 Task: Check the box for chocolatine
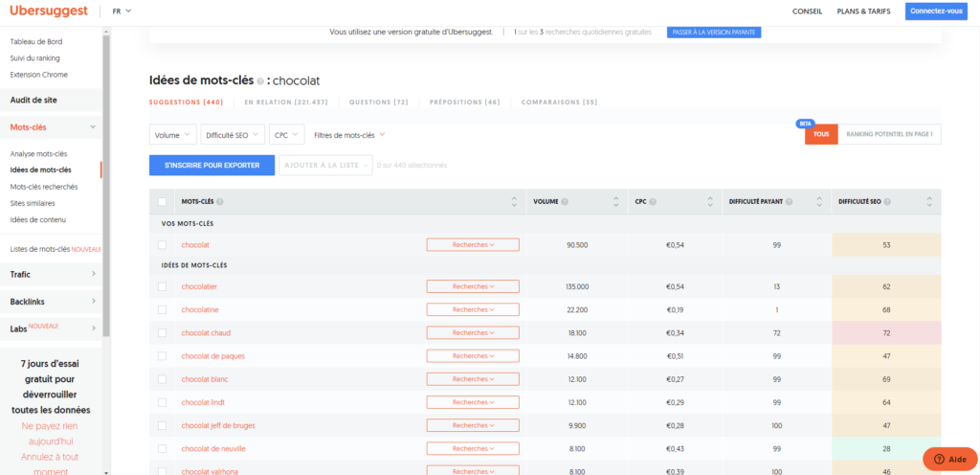coord(162,309)
